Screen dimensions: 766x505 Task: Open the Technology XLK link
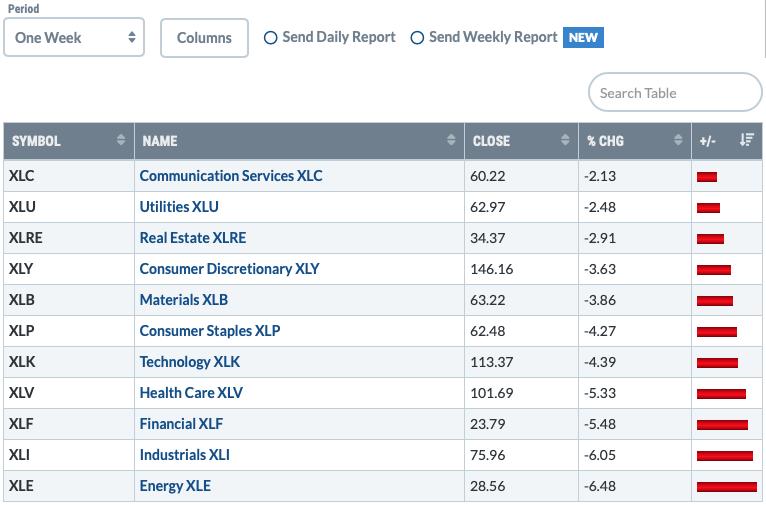point(190,362)
